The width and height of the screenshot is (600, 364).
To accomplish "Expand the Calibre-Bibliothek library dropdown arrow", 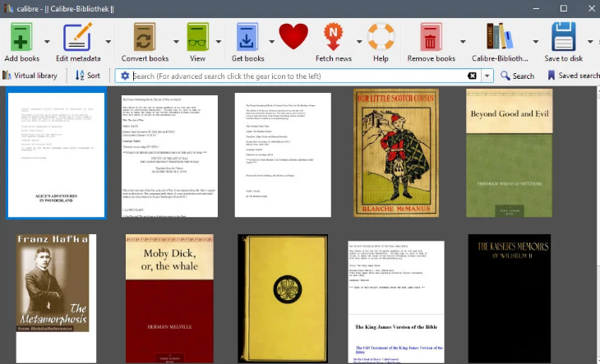I will tap(536, 41).
